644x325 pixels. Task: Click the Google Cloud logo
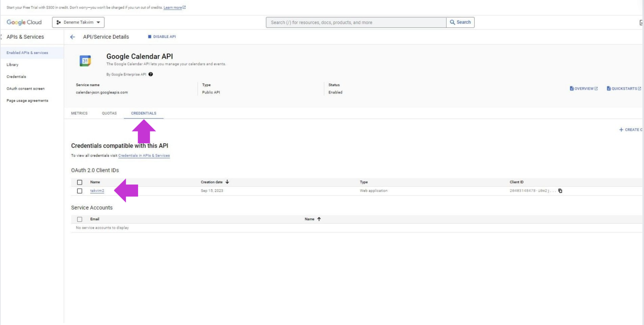24,22
